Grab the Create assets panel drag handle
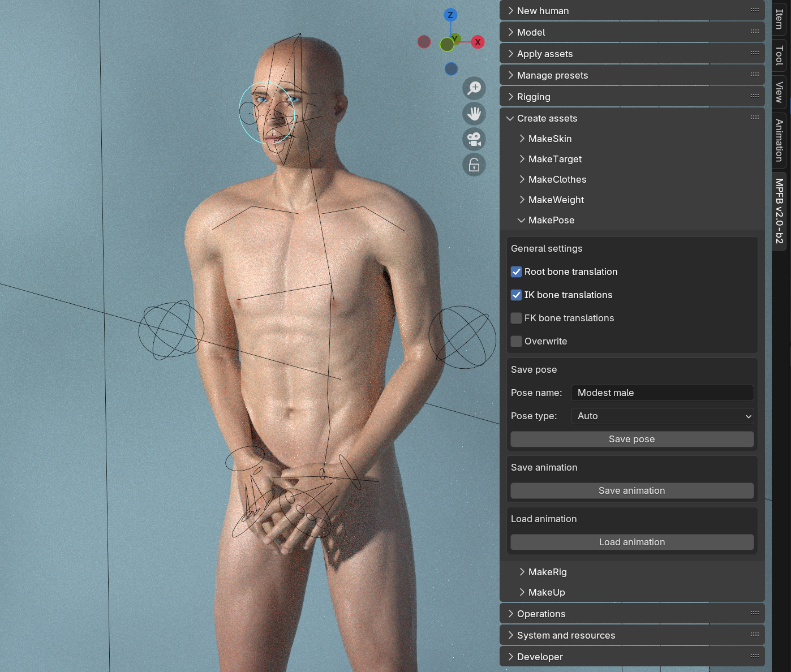This screenshot has height=672, width=791. click(755, 117)
